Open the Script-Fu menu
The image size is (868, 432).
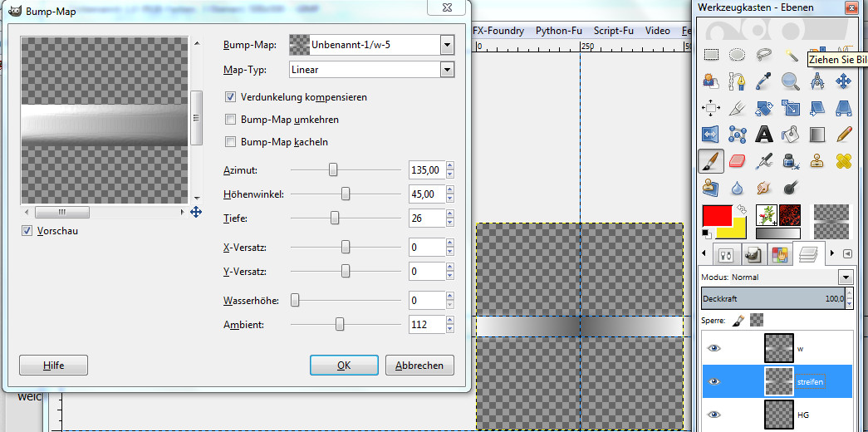point(613,31)
